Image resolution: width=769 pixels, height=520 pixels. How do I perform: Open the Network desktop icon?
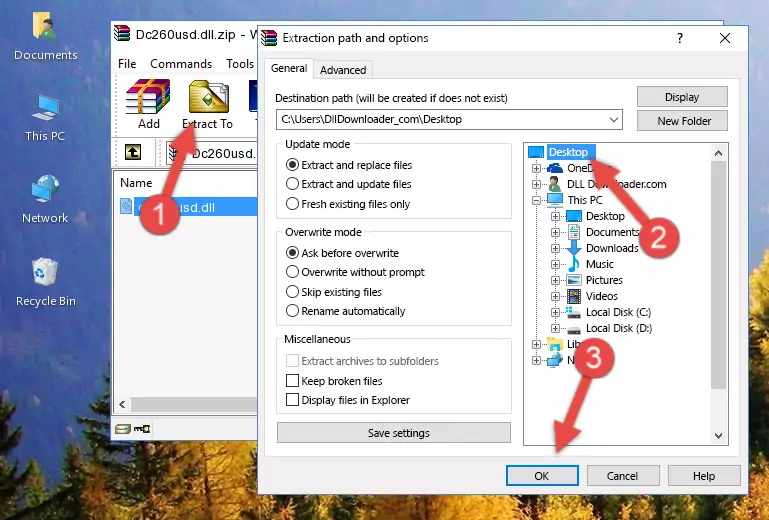coord(45,189)
